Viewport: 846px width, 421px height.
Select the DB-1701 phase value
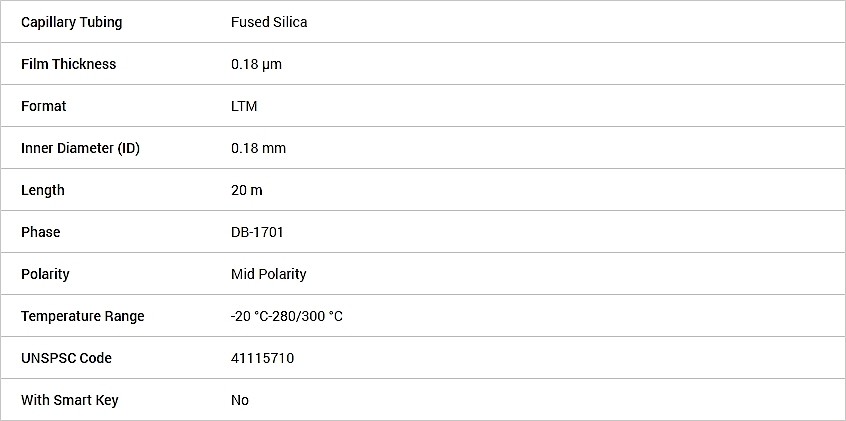[x=257, y=232]
